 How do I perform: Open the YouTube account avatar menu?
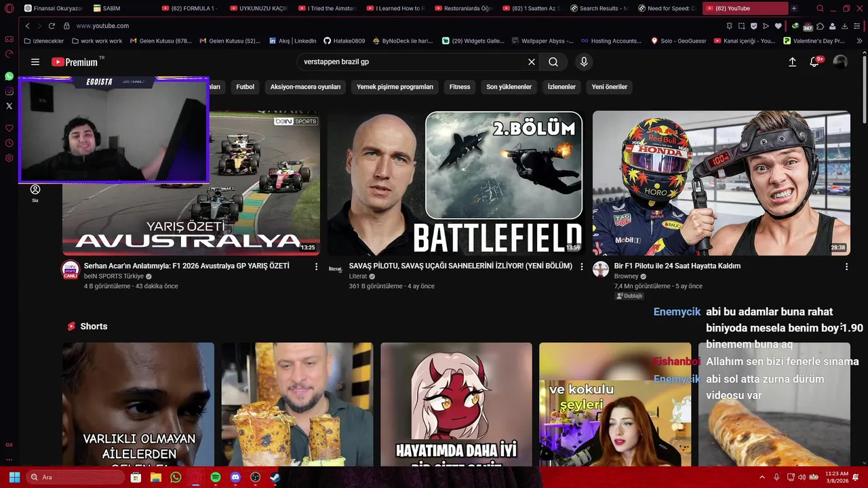pyautogui.click(x=840, y=62)
